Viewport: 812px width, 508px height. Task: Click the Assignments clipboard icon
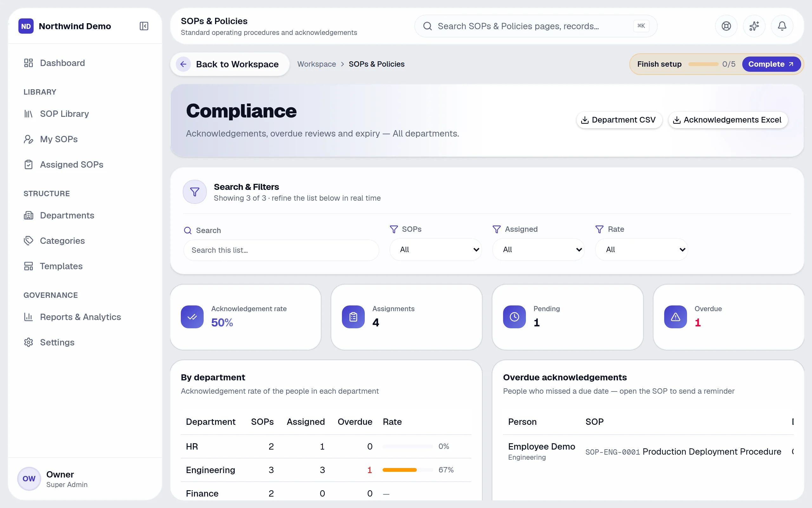click(353, 317)
